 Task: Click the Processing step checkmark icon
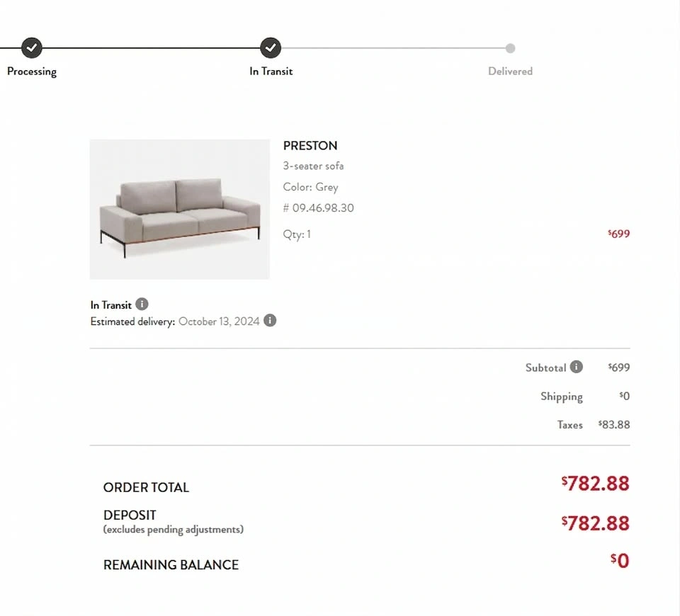32,48
